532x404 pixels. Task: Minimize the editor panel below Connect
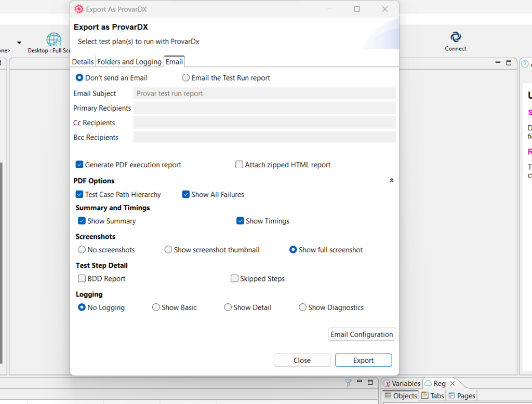tap(498, 62)
